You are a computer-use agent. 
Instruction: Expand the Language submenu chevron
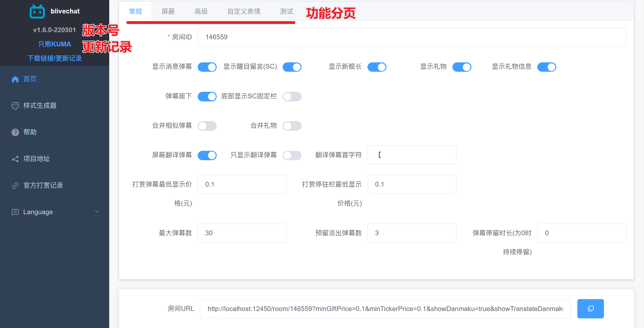click(x=97, y=212)
